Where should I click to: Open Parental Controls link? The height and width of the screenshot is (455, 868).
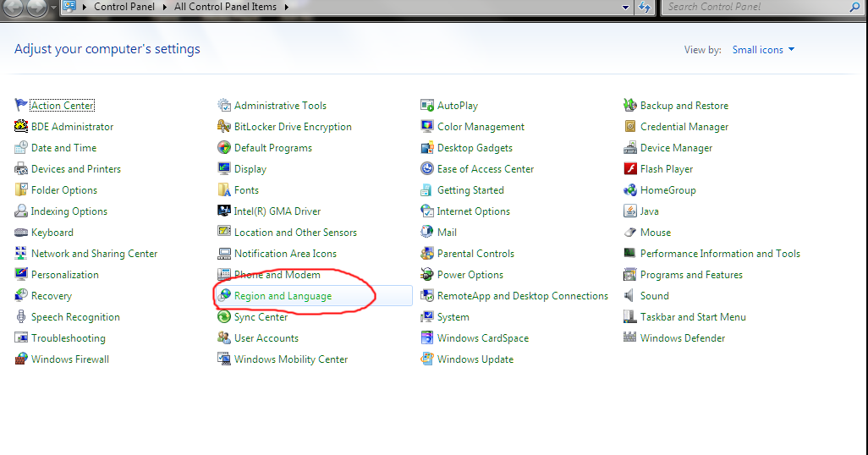coord(475,254)
